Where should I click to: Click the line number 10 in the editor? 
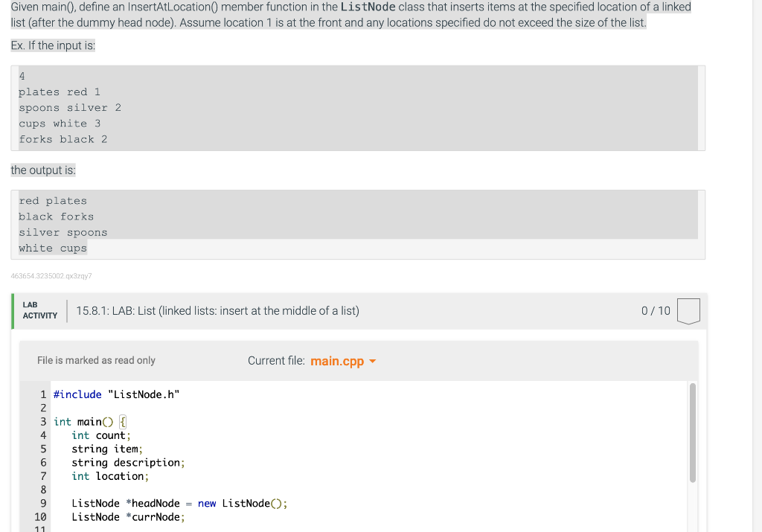42,516
